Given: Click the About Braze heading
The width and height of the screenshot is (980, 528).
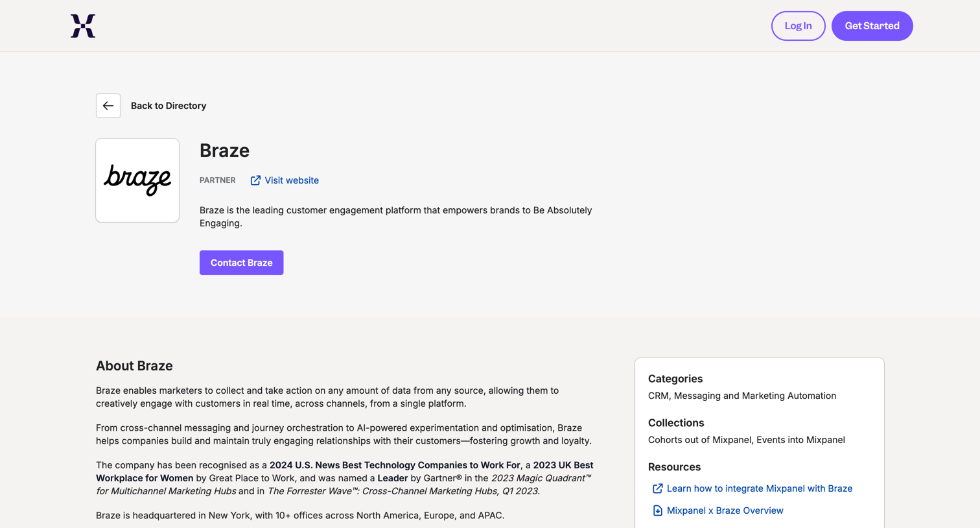Looking at the screenshot, I should [x=134, y=366].
